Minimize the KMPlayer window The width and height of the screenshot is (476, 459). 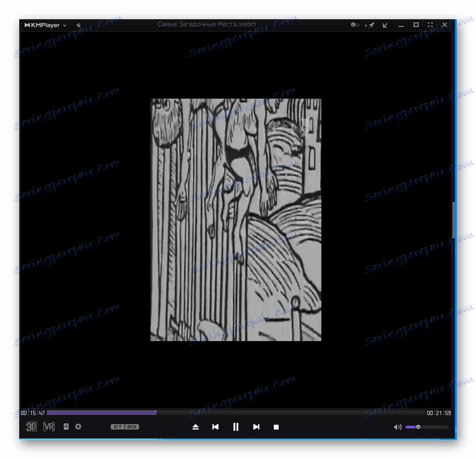tap(401, 26)
